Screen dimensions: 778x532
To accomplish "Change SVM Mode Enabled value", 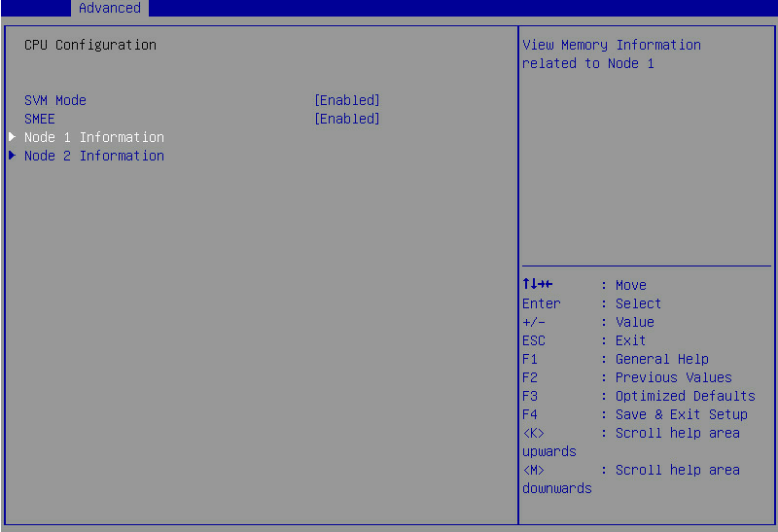I will [x=347, y=100].
